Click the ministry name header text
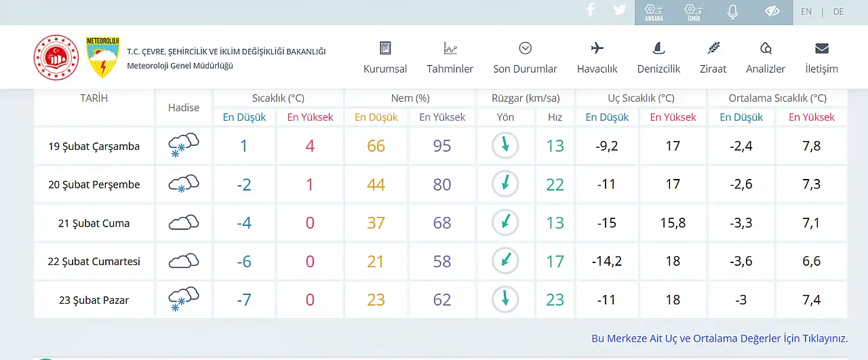The width and height of the screenshot is (868, 360). (x=226, y=52)
